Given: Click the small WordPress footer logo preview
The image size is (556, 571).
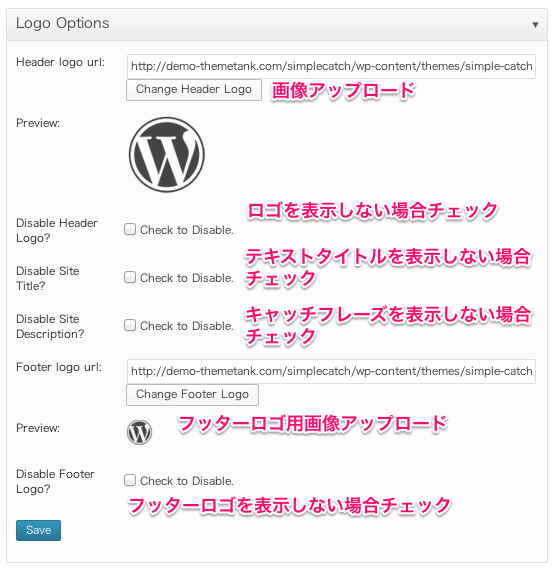Looking at the screenshot, I should coord(139,432).
